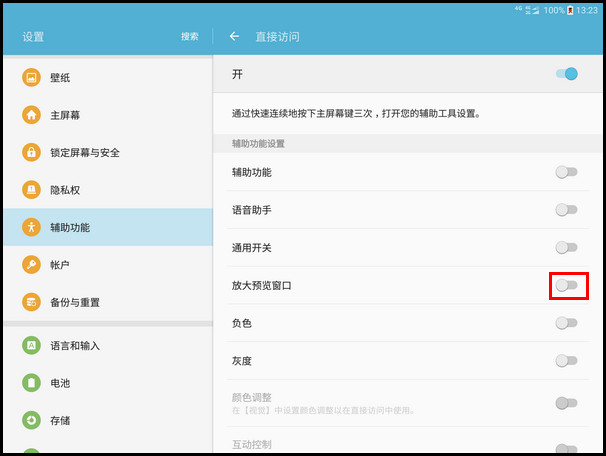The height and width of the screenshot is (456, 606).
Task: Open the 隐私权 settings entry
Action: (108, 190)
